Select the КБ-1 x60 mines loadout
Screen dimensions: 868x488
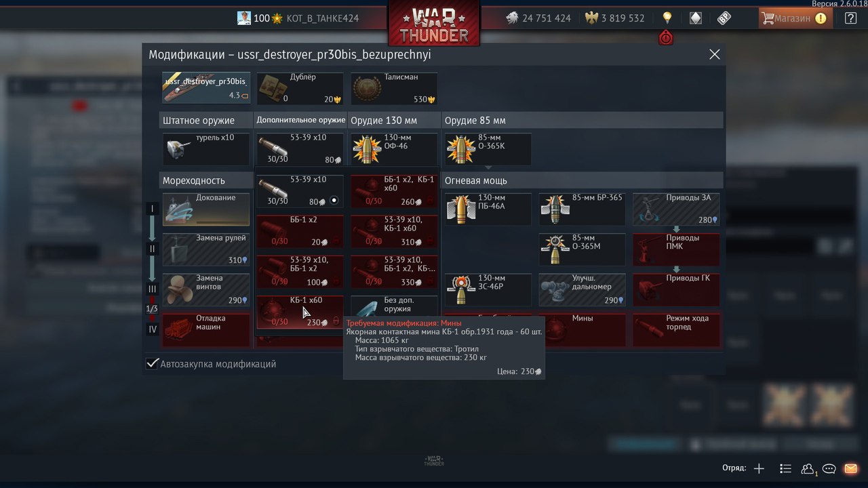pyautogui.click(x=300, y=312)
